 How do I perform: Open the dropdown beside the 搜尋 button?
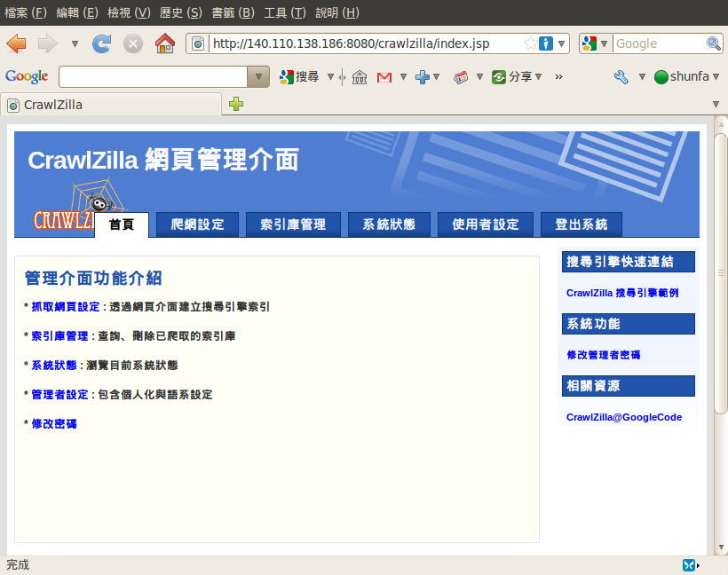coord(330,76)
